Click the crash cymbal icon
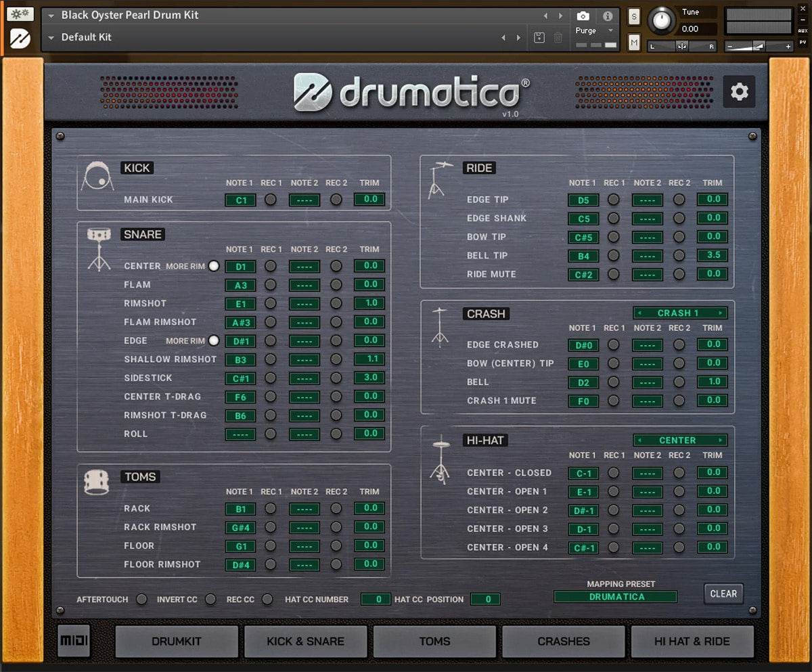The image size is (812, 672). (440, 326)
